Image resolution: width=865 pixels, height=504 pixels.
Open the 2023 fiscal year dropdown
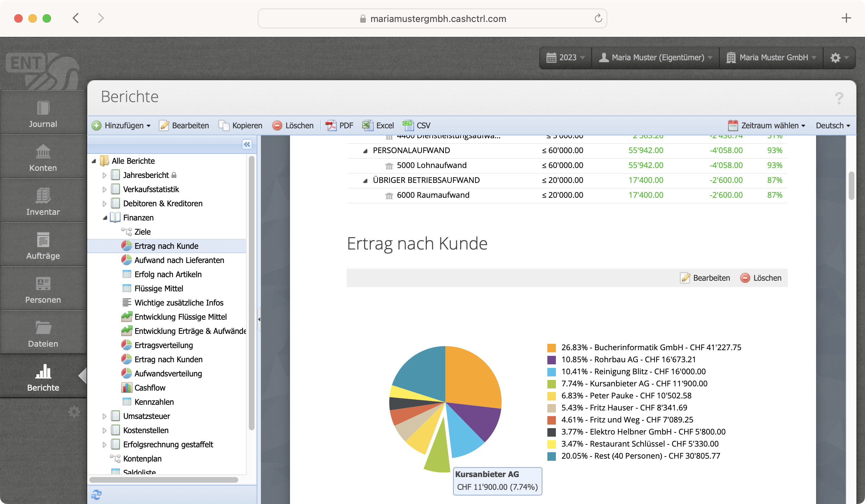565,57
